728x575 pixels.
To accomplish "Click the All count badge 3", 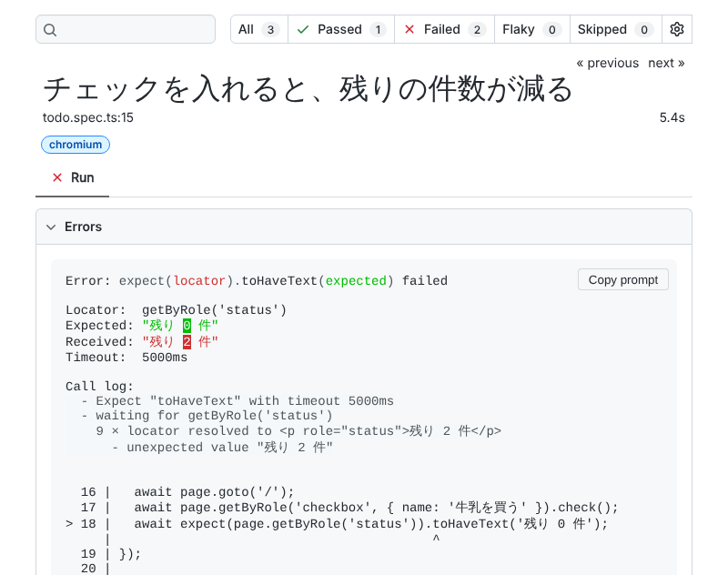I will [x=270, y=30].
